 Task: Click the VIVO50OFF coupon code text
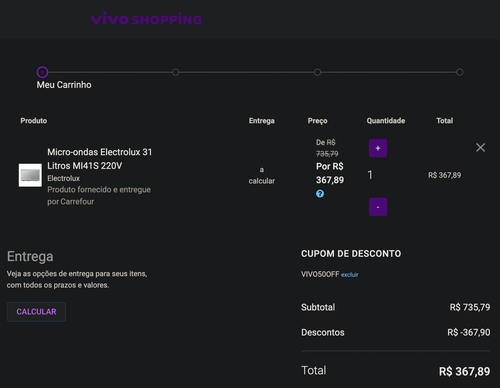(320, 274)
